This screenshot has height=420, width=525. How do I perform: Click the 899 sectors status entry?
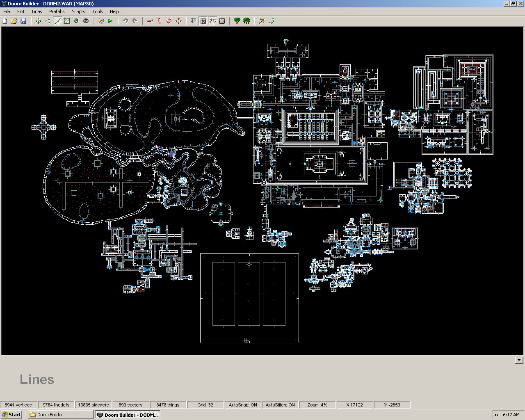click(130, 405)
